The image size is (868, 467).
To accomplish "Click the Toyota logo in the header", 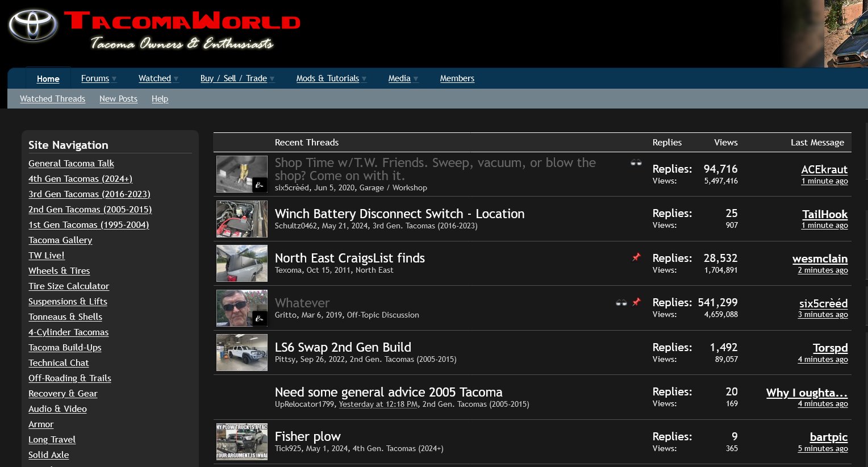I will click(33, 26).
